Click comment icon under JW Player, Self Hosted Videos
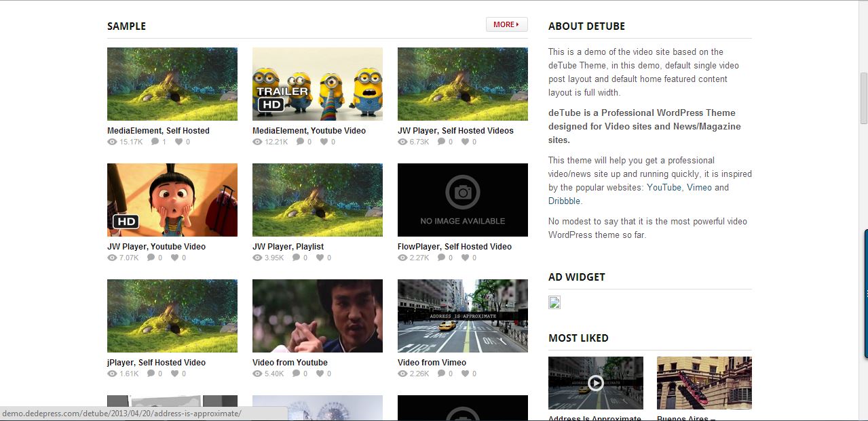This screenshot has height=421, width=868. pos(441,142)
